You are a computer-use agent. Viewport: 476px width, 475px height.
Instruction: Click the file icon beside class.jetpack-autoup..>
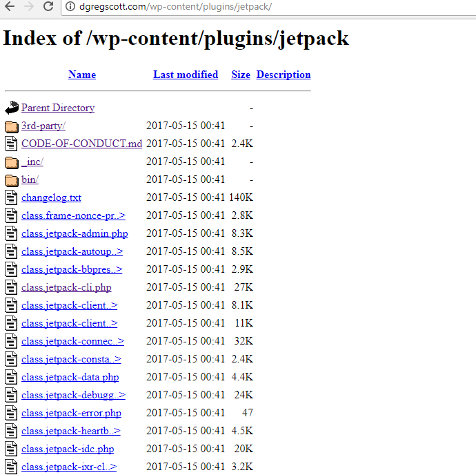(11, 251)
